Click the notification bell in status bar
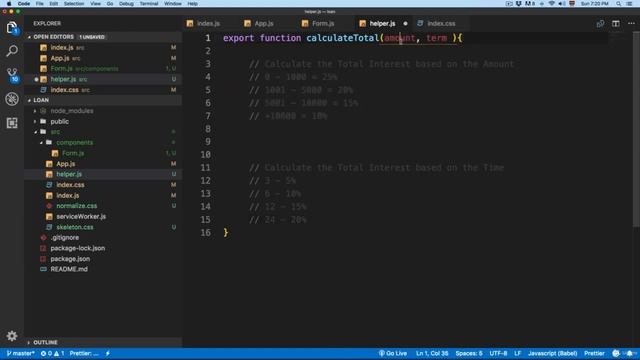 point(629,353)
